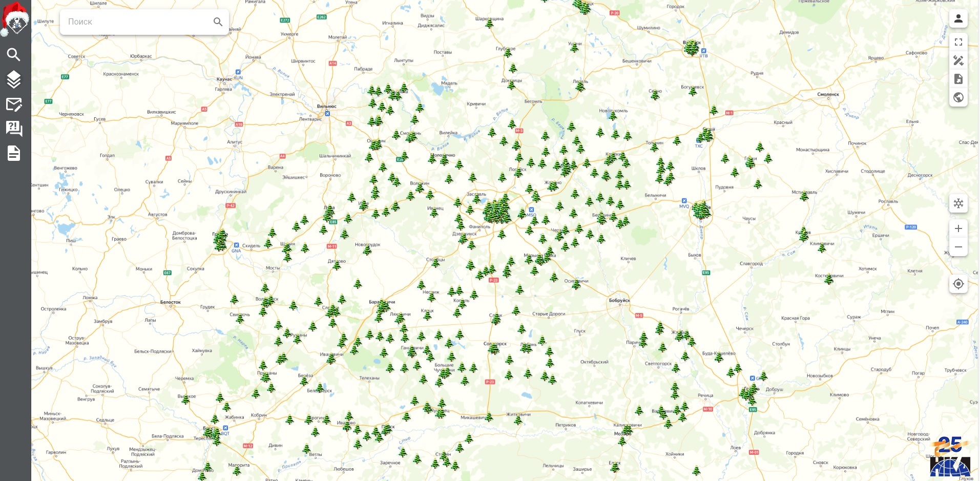Toggle fullscreen map mode
The width and height of the screenshot is (980, 481).
tap(958, 42)
